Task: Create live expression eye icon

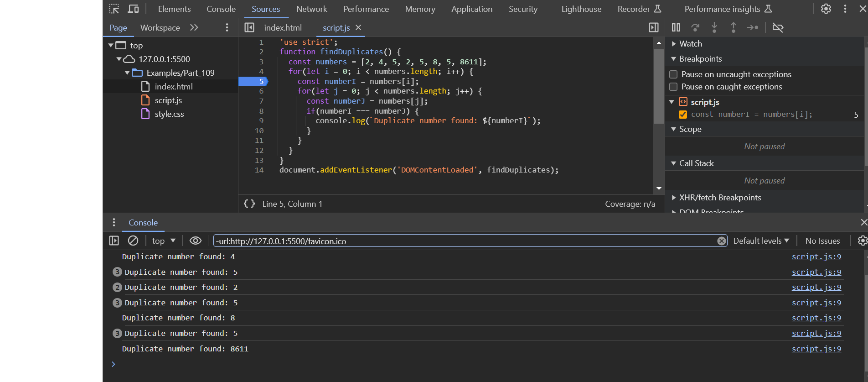Action: coord(196,241)
